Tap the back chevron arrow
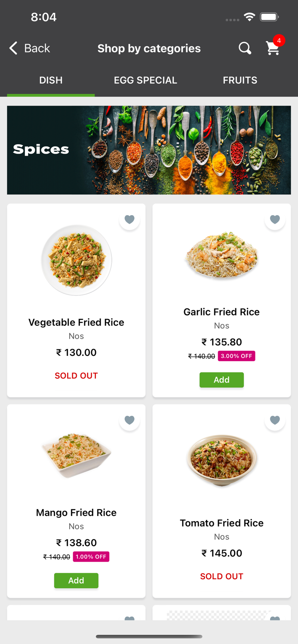 click(14, 48)
